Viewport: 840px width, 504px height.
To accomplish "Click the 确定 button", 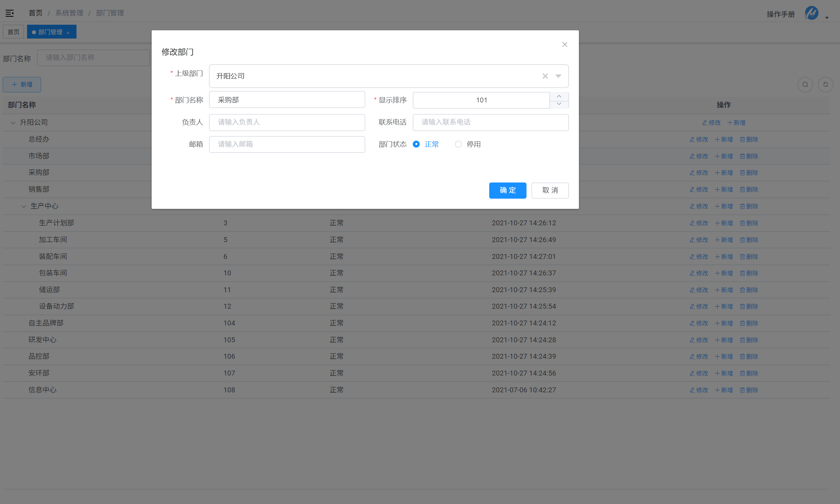I will [507, 190].
